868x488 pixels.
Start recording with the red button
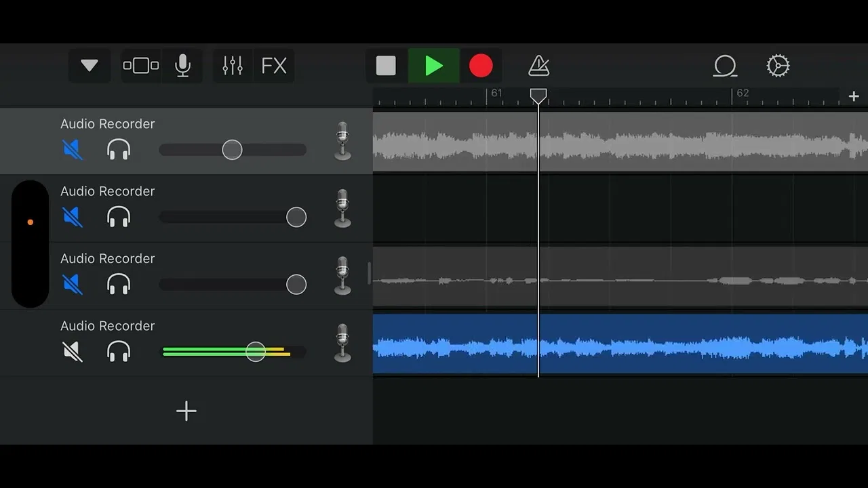coord(481,66)
